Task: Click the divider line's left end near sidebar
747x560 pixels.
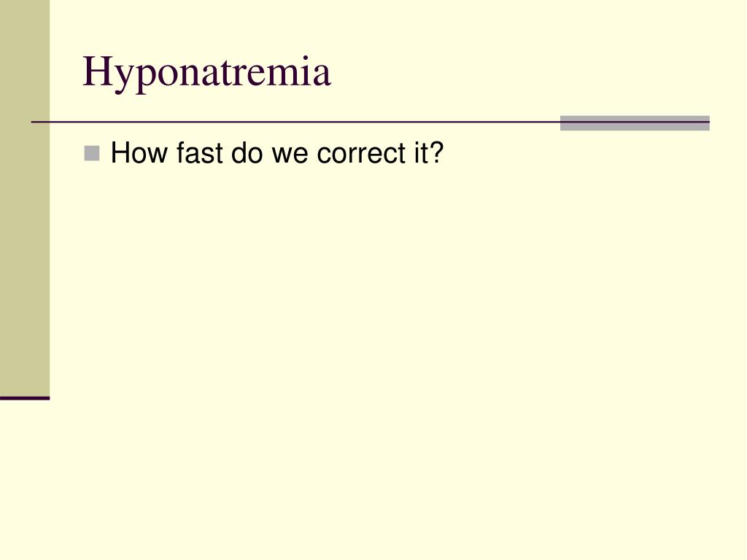Action: (x=36, y=122)
